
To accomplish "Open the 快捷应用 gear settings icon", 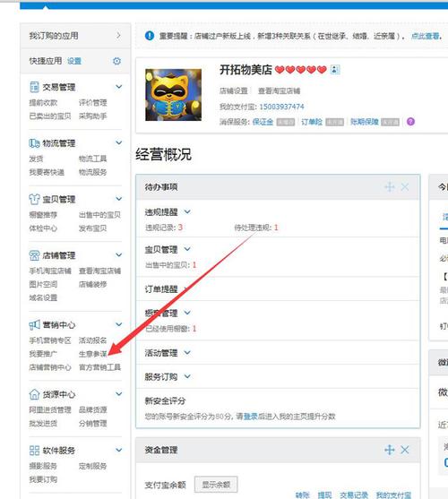I will click(x=116, y=61).
